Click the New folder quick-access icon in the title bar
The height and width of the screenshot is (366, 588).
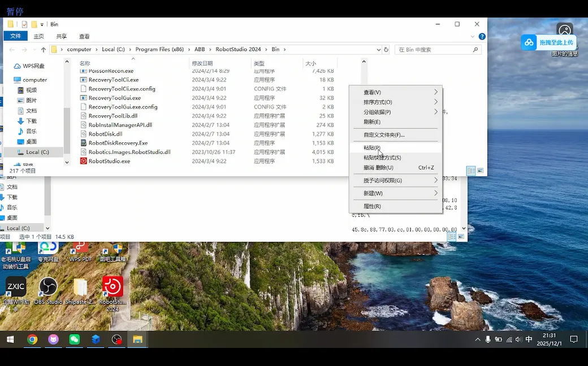click(x=34, y=24)
